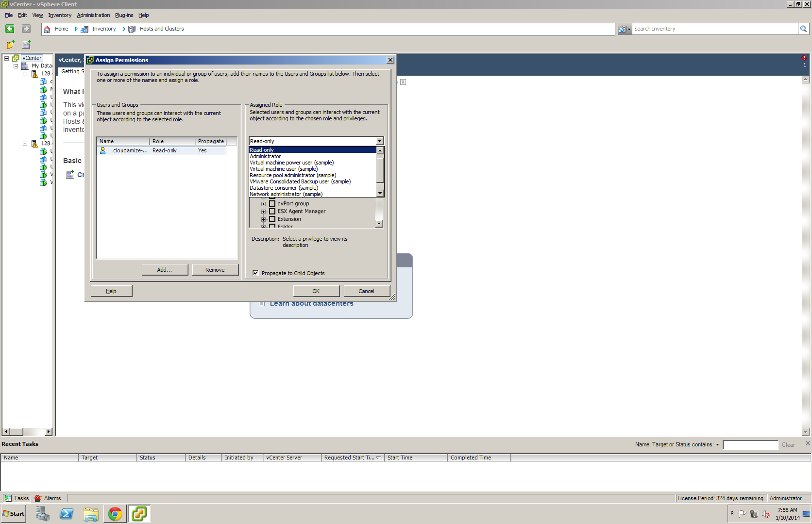Open the Administration menu
The image size is (812, 524).
(x=93, y=15)
